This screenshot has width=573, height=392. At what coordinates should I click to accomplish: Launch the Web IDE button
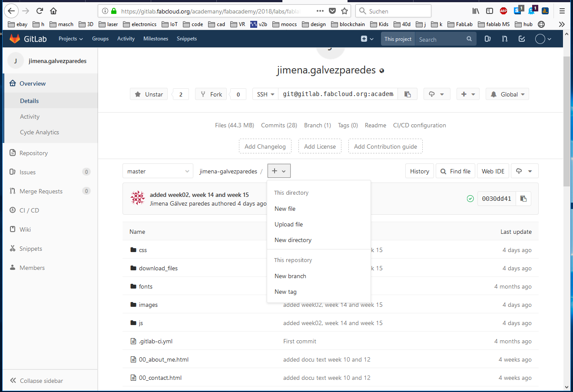493,171
